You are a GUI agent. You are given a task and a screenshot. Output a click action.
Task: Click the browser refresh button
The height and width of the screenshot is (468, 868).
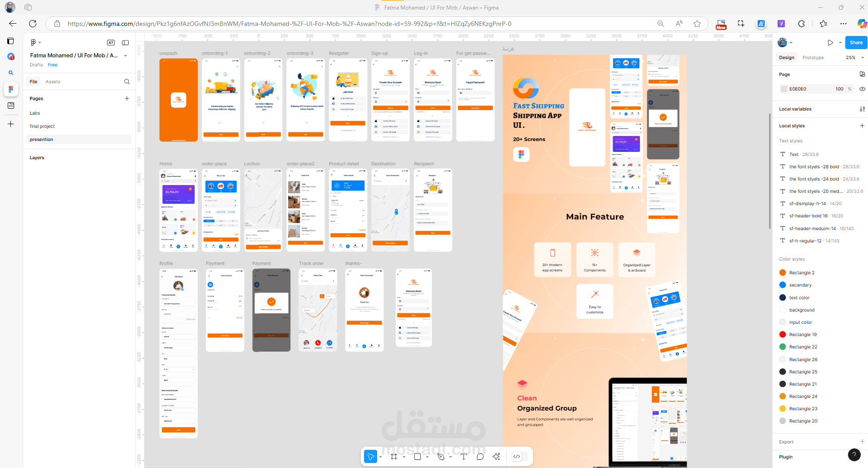coord(33,24)
